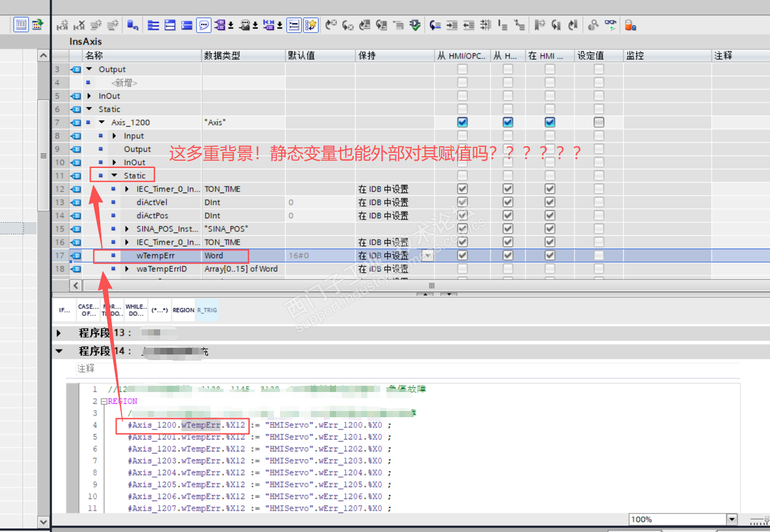Click the comment speech bubble toolbar icon
The width and height of the screenshot is (770, 532).
tap(204, 25)
